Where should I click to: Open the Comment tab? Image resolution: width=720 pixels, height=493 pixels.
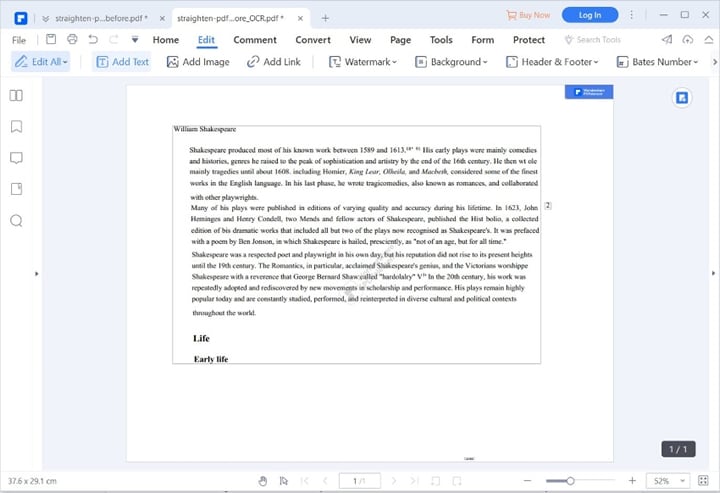tap(255, 40)
